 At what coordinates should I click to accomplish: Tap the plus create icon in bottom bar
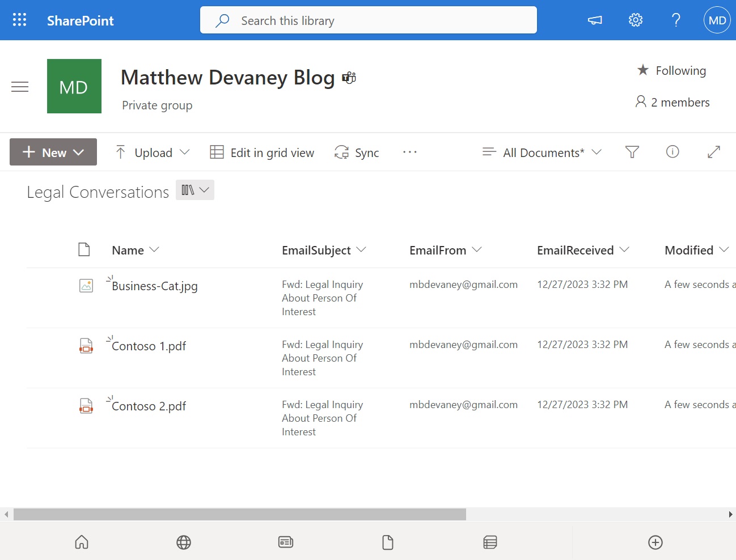(x=655, y=542)
